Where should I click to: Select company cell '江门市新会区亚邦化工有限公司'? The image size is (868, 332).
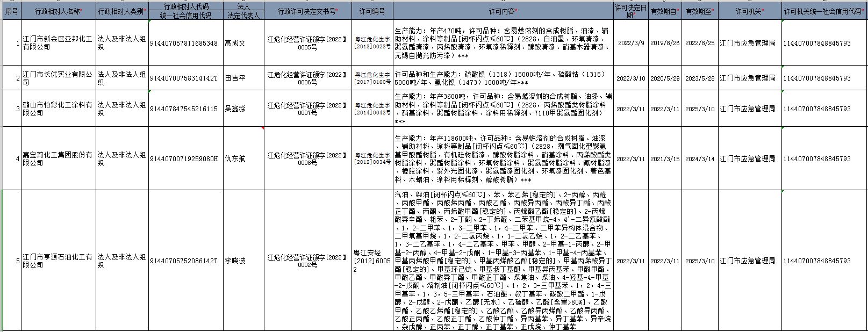59,43
